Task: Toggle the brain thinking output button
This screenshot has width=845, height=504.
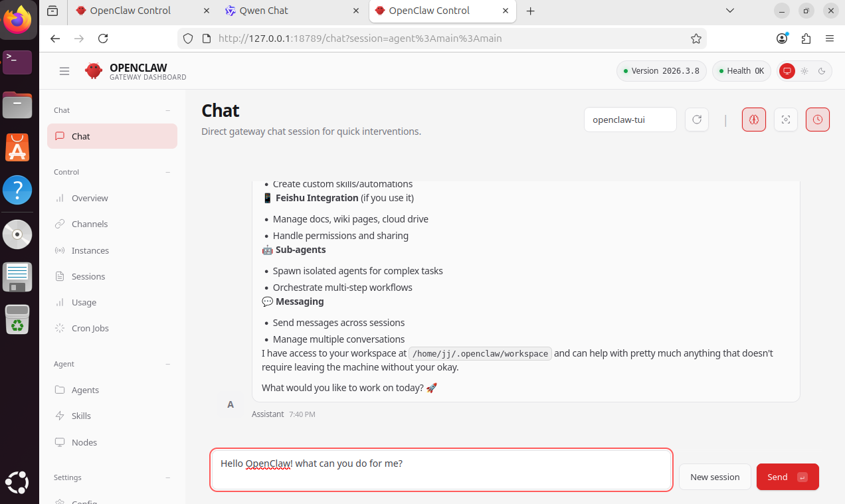Action: click(x=754, y=120)
